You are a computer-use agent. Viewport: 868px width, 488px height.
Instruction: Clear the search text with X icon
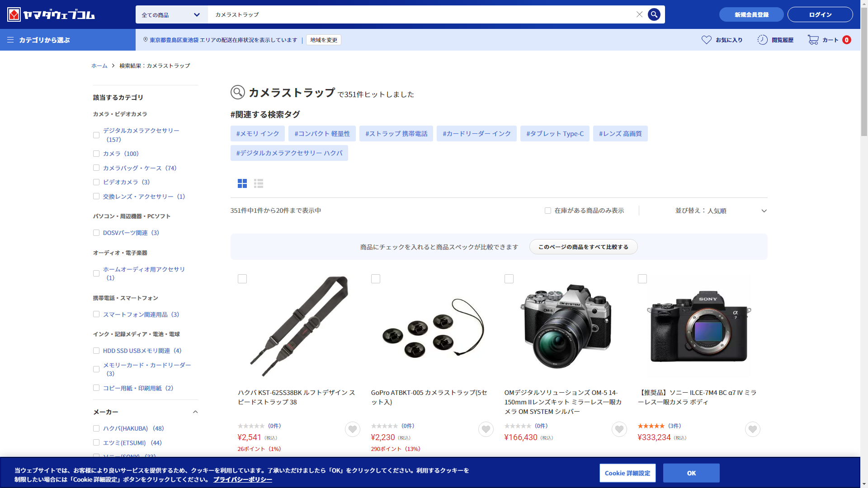[639, 14]
